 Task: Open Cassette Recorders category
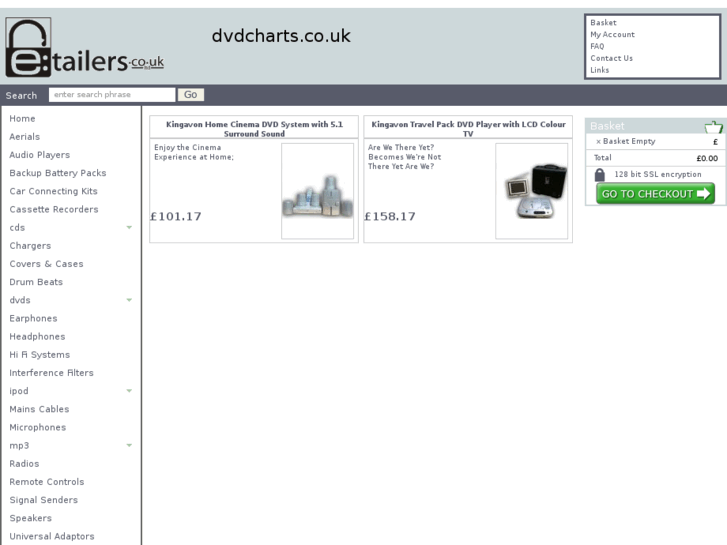(x=54, y=209)
